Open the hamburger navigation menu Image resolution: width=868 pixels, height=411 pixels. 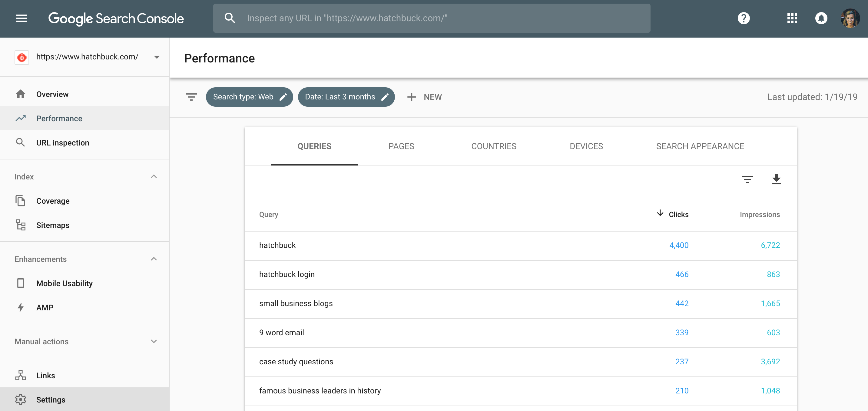point(22,18)
